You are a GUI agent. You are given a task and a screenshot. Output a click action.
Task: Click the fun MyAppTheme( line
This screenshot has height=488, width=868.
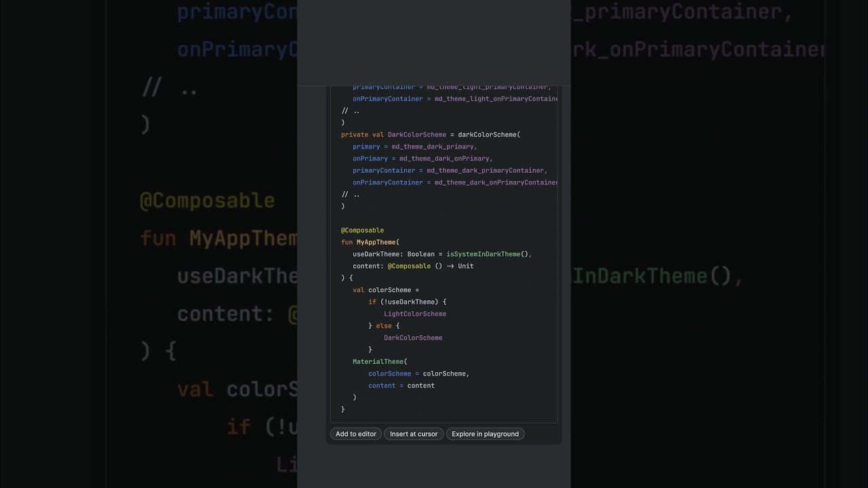click(370, 242)
